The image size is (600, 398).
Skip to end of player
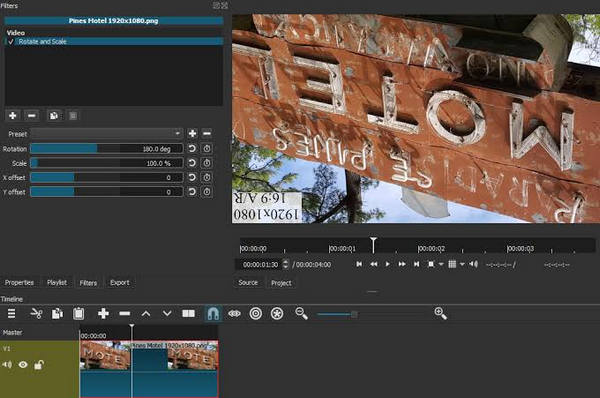click(416, 264)
